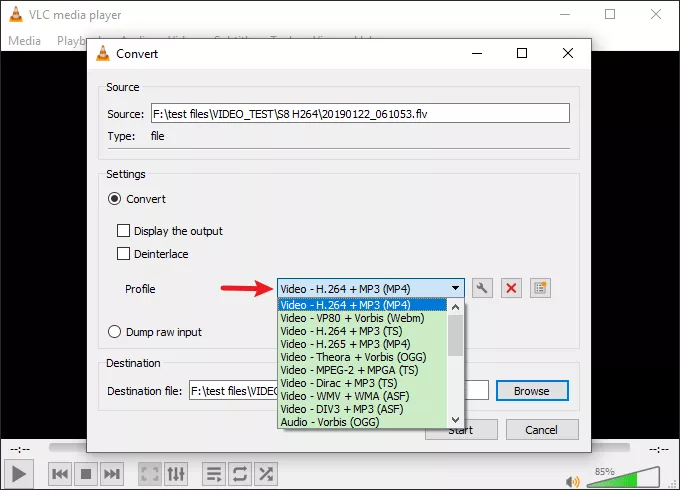Toggle playlist icon in VLC
The width and height of the screenshot is (680, 490).
pos(214,474)
